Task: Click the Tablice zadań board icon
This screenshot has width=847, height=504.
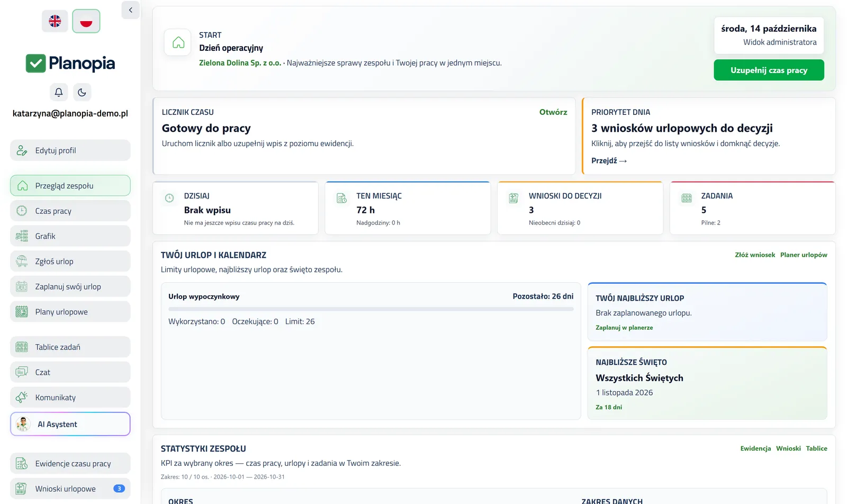Action: click(22, 347)
